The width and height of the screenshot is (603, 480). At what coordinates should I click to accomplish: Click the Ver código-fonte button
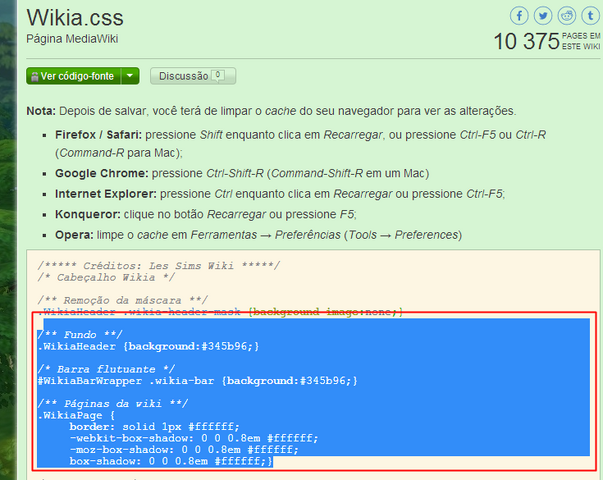coord(73,76)
